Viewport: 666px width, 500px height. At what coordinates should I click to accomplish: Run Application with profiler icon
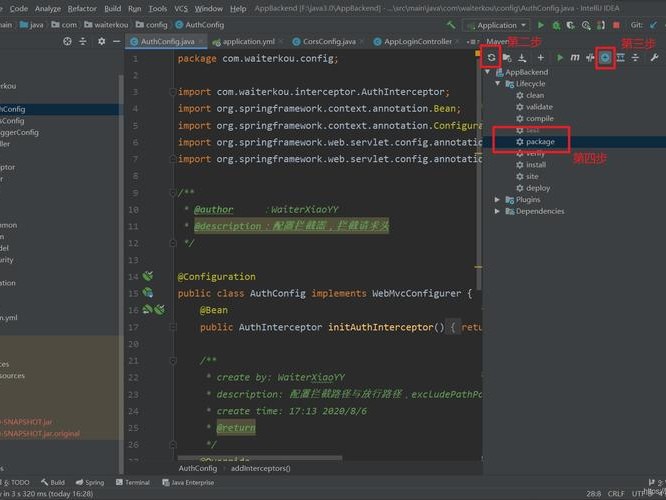[586, 25]
